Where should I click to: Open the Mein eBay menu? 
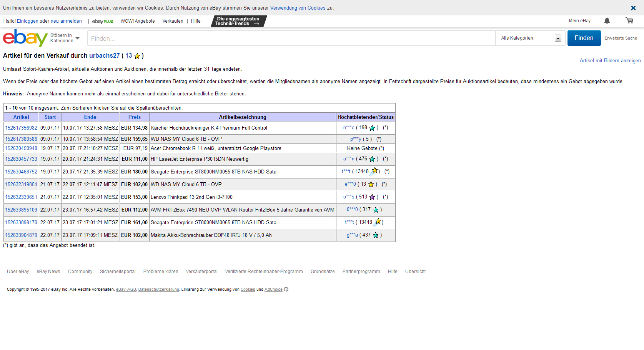coord(579,21)
